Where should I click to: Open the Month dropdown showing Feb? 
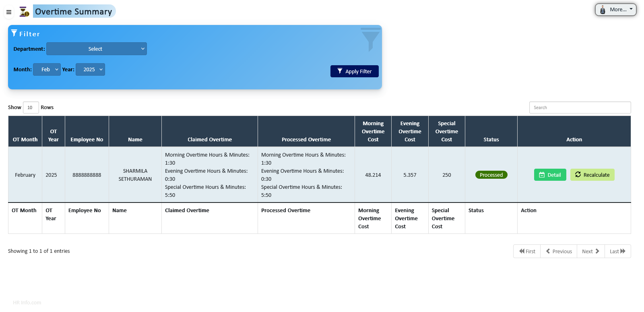(x=47, y=70)
